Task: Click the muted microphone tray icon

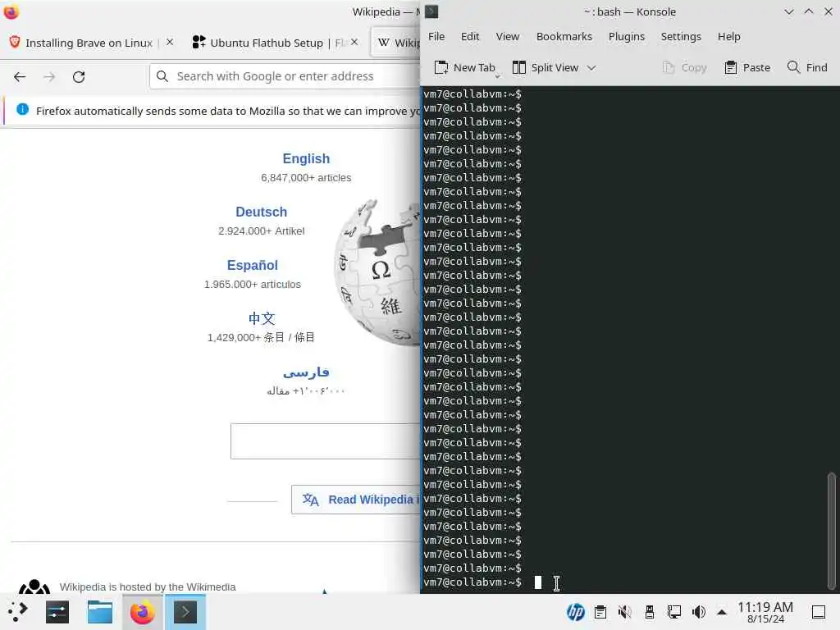Action: click(624, 612)
